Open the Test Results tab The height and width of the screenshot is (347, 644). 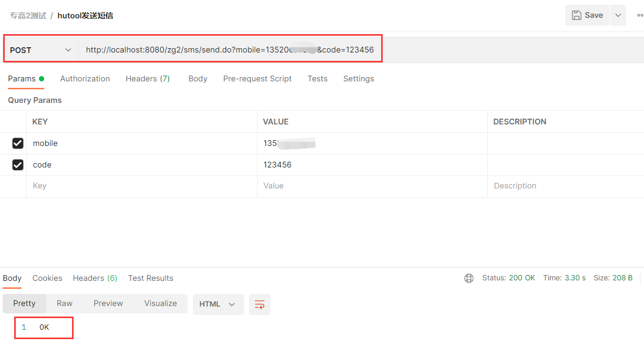tap(151, 278)
